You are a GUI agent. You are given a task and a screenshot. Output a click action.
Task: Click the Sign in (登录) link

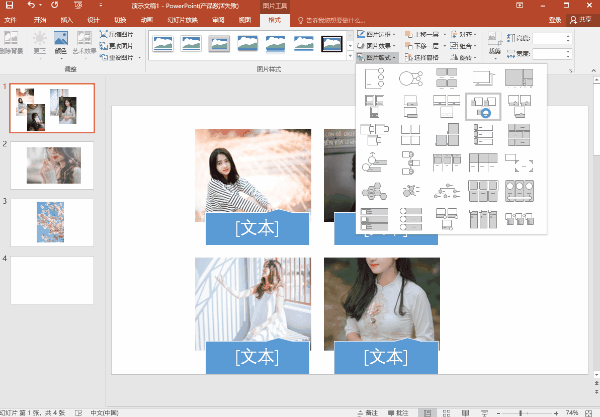coord(555,20)
